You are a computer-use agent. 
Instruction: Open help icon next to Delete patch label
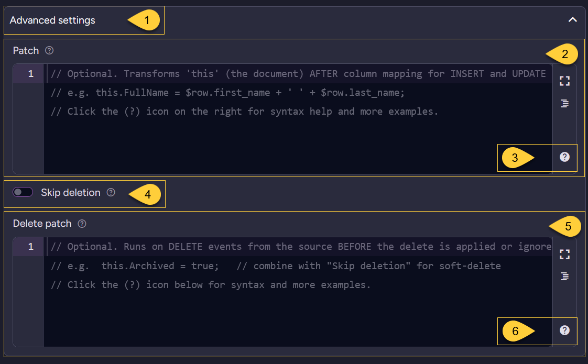(x=82, y=224)
